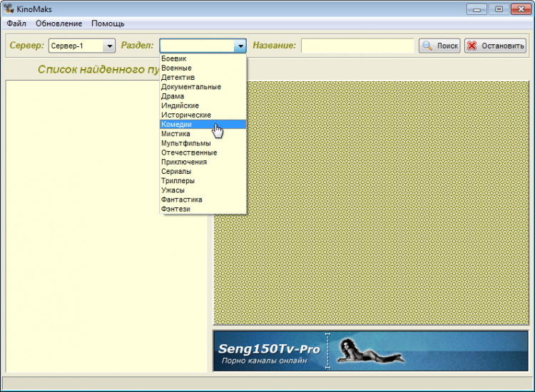
Task: Collapse the Раздел dropdown via its arrow
Action: [x=240, y=46]
